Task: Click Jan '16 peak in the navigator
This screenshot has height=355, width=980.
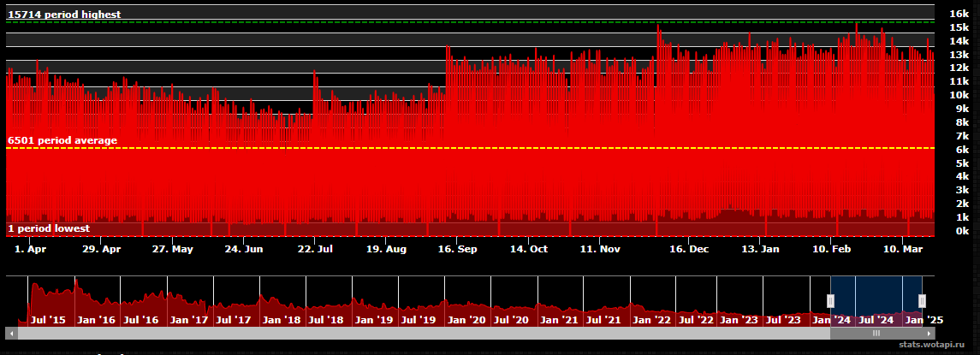Action: click(77, 283)
